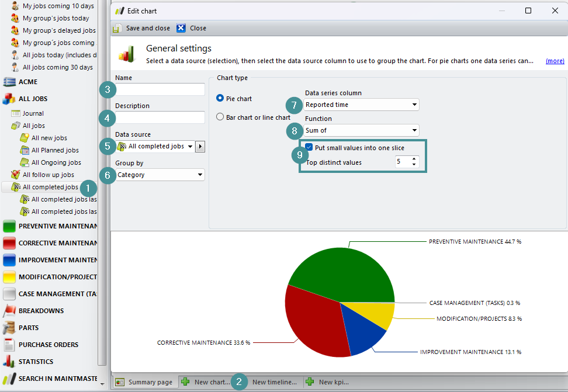Open the New timeline tab
Viewport: 568px width, 392px height.
274,382
